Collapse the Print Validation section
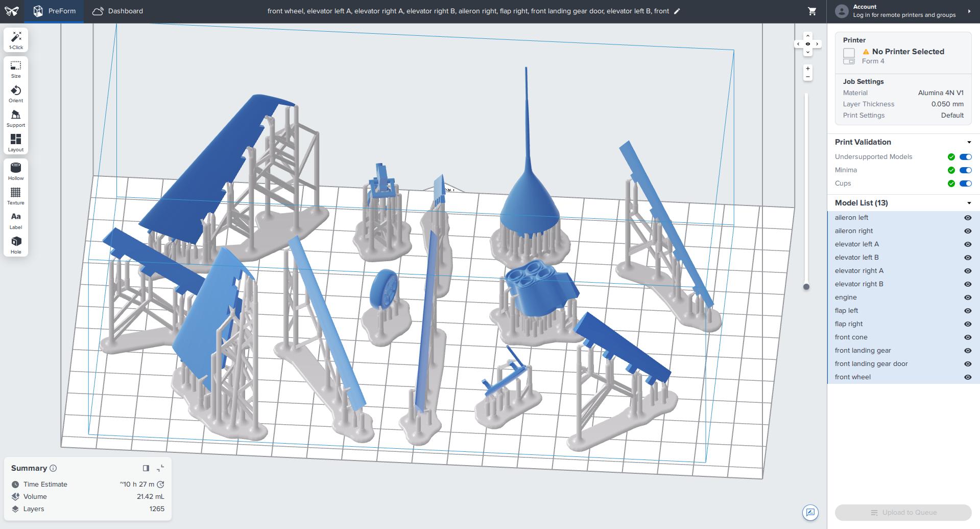The height and width of the screenshot is (529, 980). tap(969, 143)
